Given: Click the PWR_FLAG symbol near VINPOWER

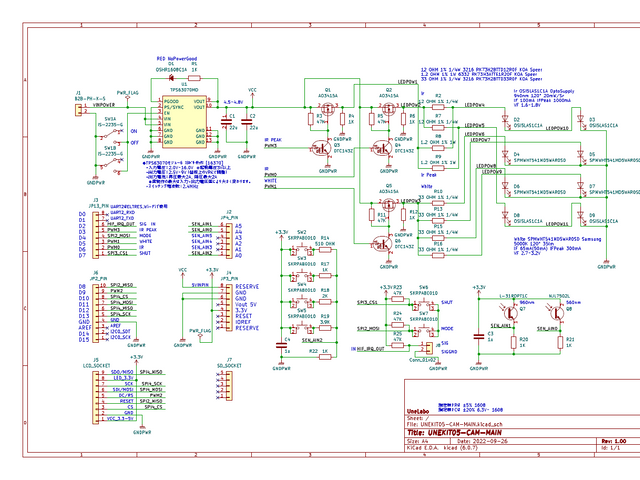Looking at the screenshot, I should click(128, 98).
